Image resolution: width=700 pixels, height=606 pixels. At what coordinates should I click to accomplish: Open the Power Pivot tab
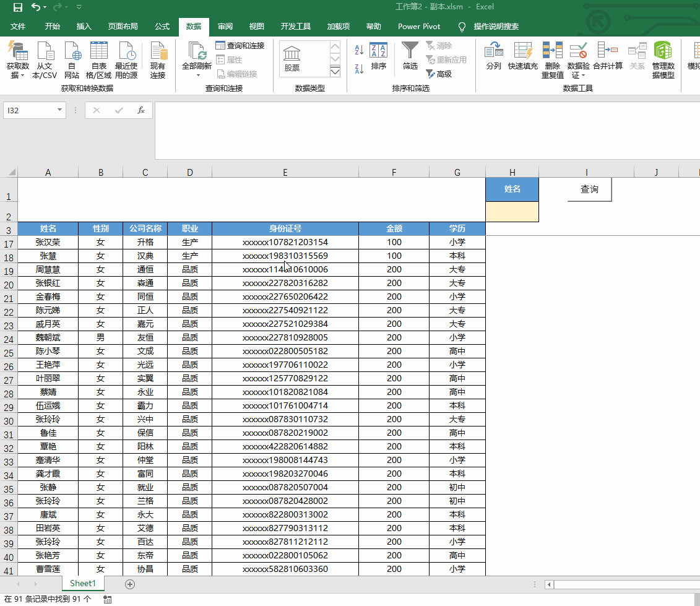[419, 27]
